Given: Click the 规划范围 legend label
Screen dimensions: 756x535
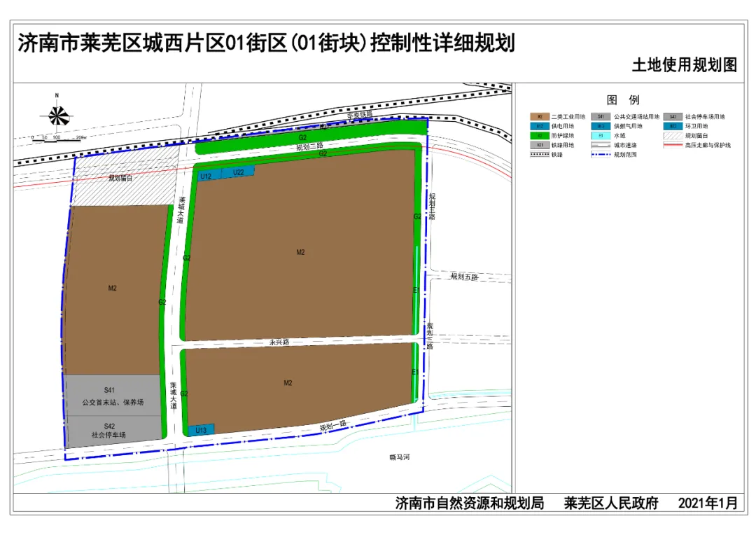Looking at the screenshot, I should pos(625,154).
